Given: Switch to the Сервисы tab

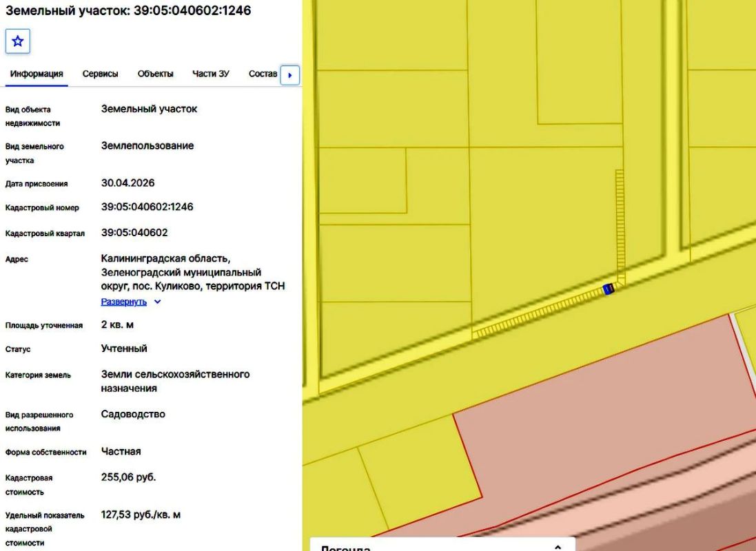Looking at the screenshot, I should point(101,74).
